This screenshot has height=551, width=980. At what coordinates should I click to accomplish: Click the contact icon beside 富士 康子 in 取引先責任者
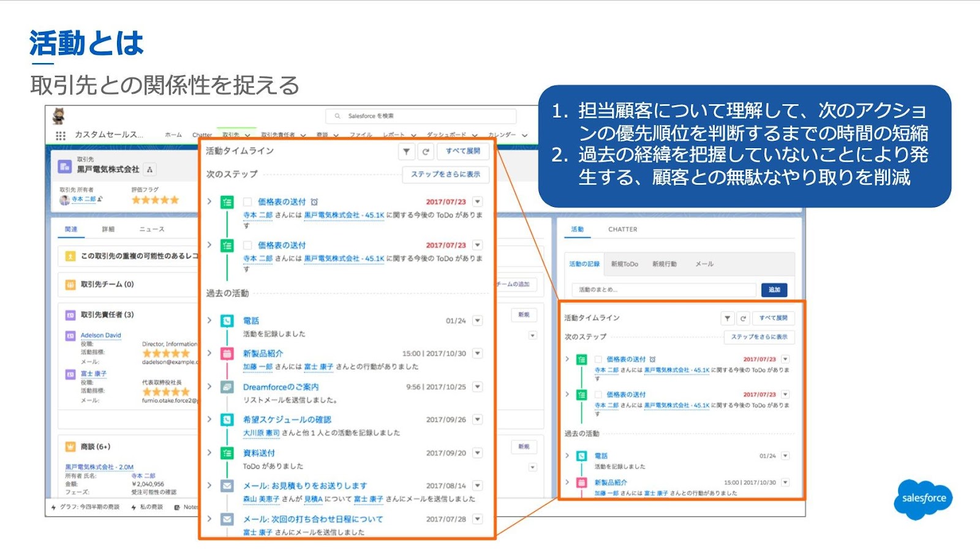(70, 373)
